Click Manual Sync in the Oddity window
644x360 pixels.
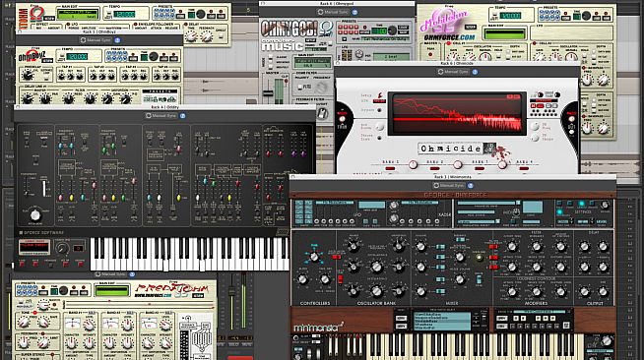(x=161, y=116)
